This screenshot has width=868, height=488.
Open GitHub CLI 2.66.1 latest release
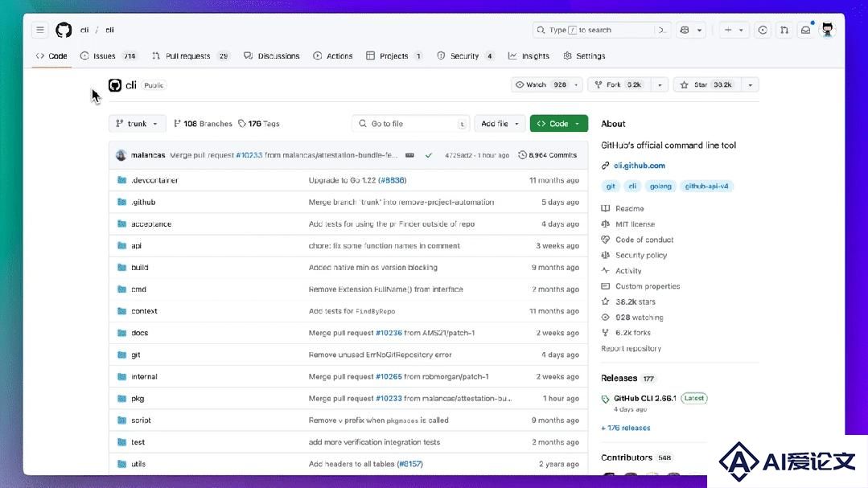[x=645, y=399]
